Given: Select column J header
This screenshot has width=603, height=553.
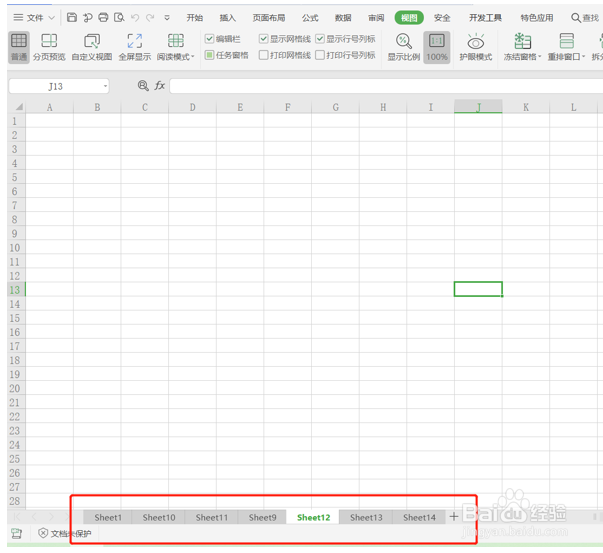Looking at the screenshot, I should pos(478,107).
